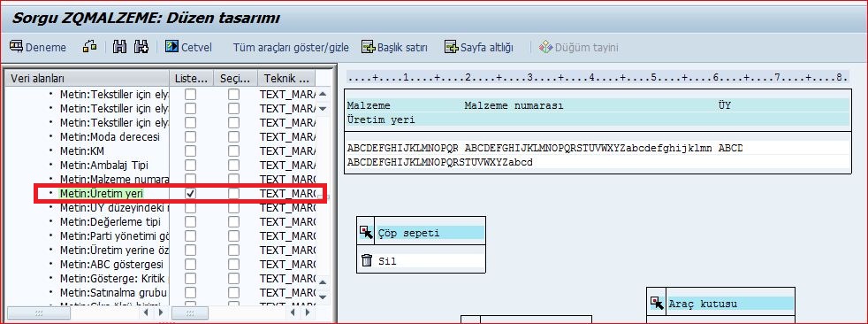Check list field box for Metin:Ambalaj Tipi

pos(190,165)
